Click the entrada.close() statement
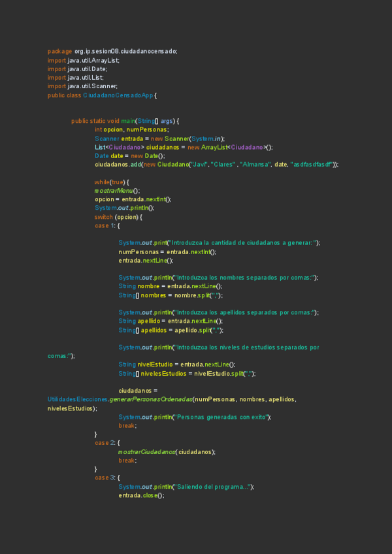Image resolution: width=392 pixels, height=554 pixels. tap(141, 495)
